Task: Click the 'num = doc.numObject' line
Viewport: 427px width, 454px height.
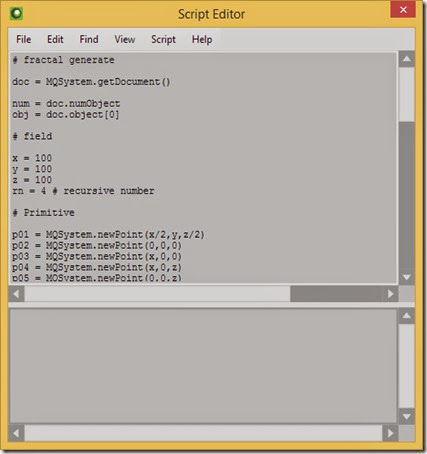Action: point(66,104)
